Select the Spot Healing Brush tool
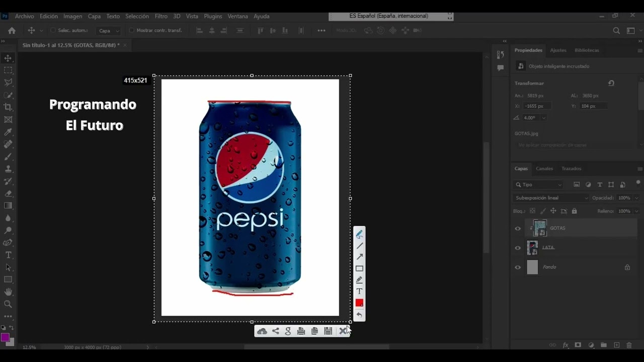The image size is (644, 362). 8,144
